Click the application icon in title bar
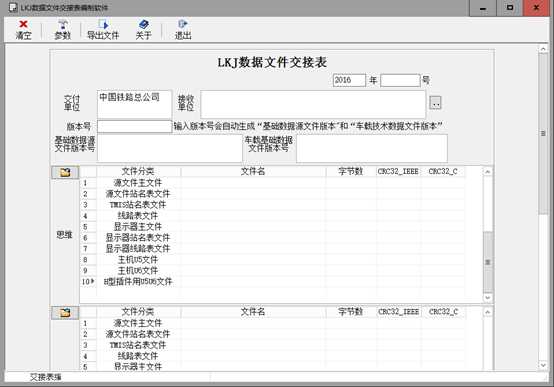 pos(13,7)
